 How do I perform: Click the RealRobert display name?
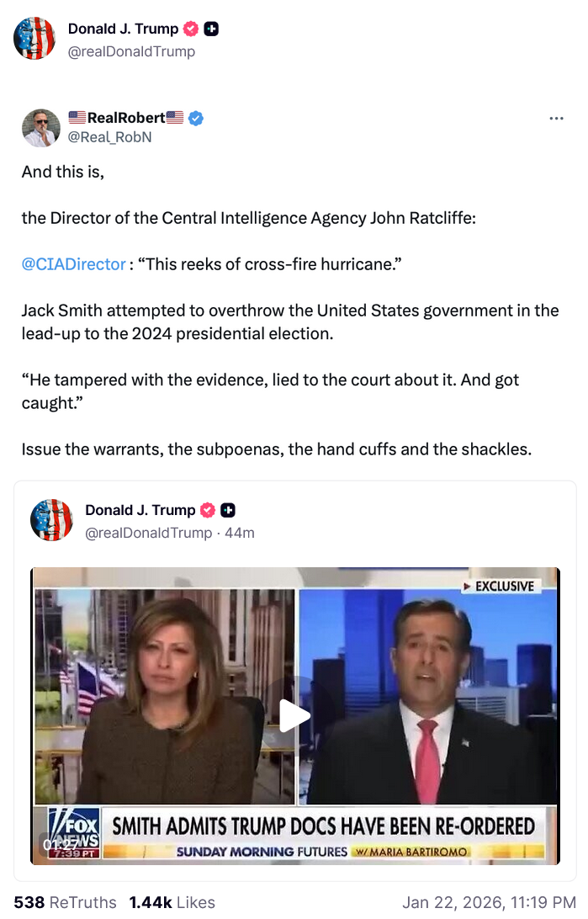click(x=126, y=118)
